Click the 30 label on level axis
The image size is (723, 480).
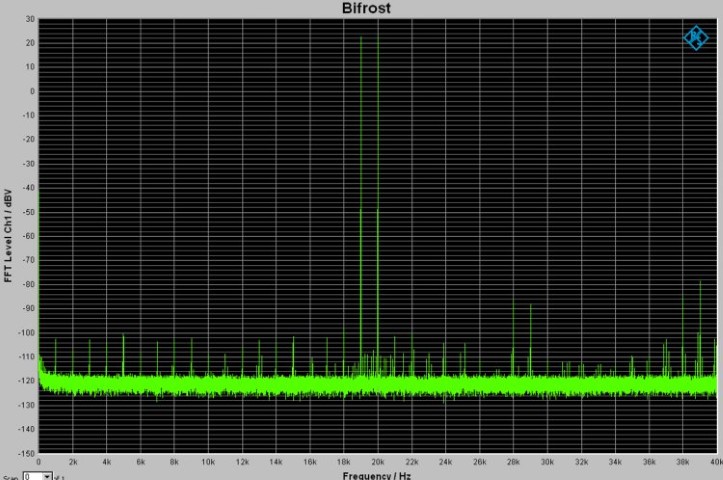pyautogui.click(x=30, y=19)
